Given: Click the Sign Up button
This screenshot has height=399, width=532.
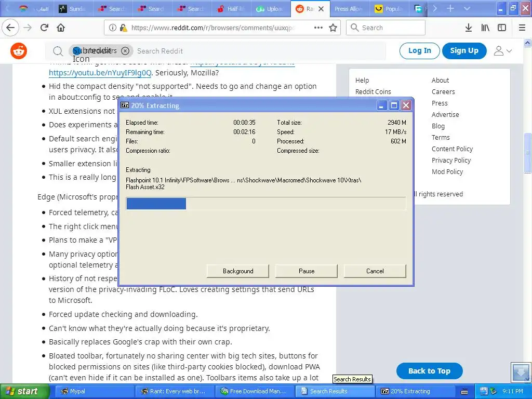Looking at the screenshot, I should click(464, 51).
